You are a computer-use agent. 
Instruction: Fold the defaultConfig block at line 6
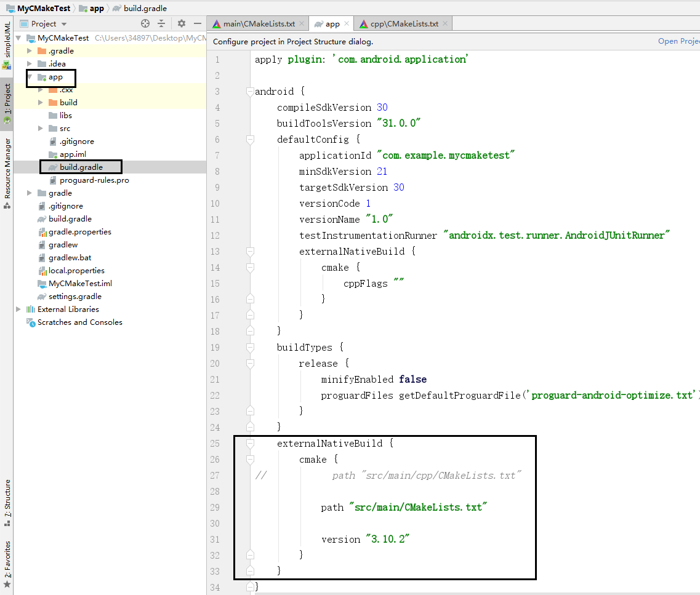pos(250,140)
